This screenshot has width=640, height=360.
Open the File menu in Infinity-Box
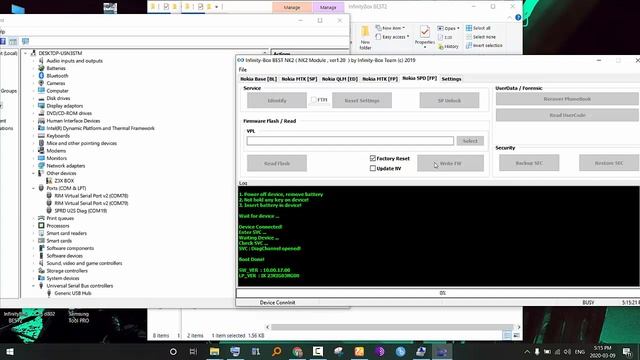(x=242, y=69)
